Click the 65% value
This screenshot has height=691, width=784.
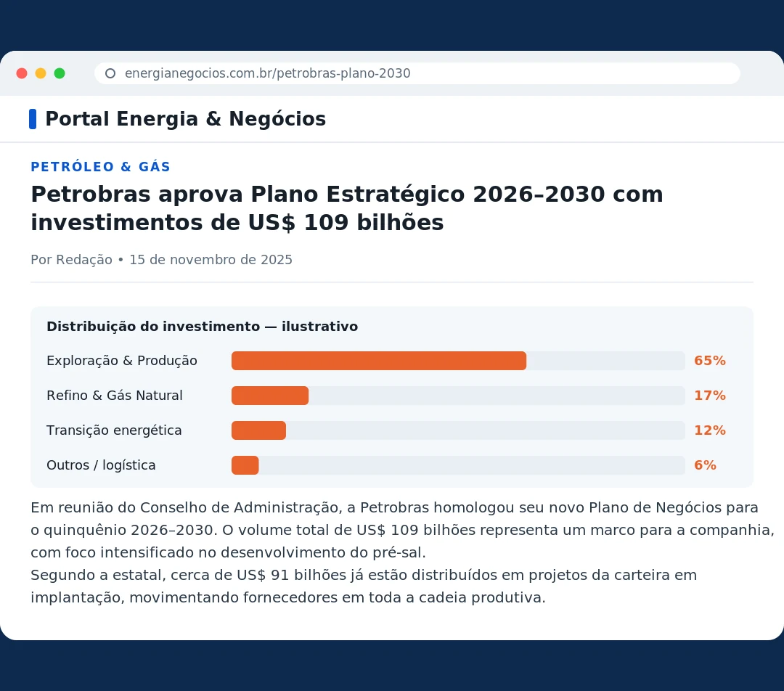click(709, 361)
